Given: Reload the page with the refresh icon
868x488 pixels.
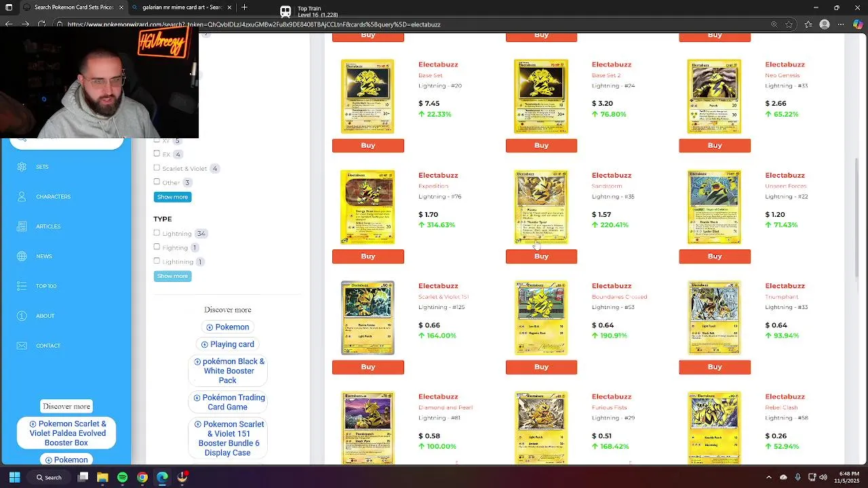Looking at the screenshot, I should [x=42, y=24].
